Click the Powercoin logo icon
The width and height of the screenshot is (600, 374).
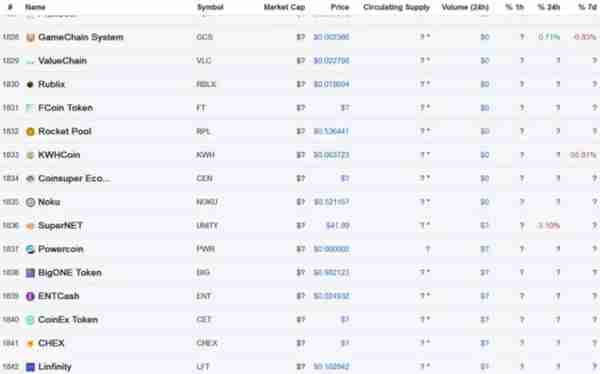[30, 249]
